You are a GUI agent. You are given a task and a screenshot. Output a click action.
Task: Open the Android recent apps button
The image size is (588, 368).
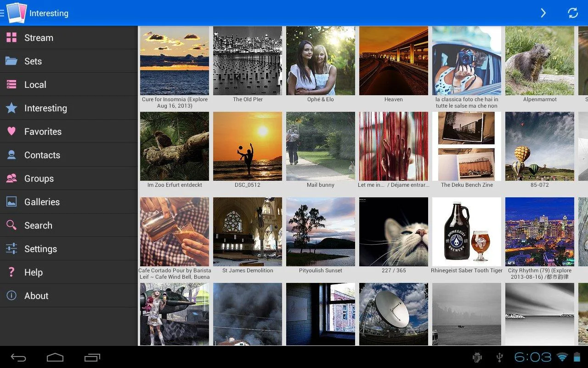click(x=92, y=357)
